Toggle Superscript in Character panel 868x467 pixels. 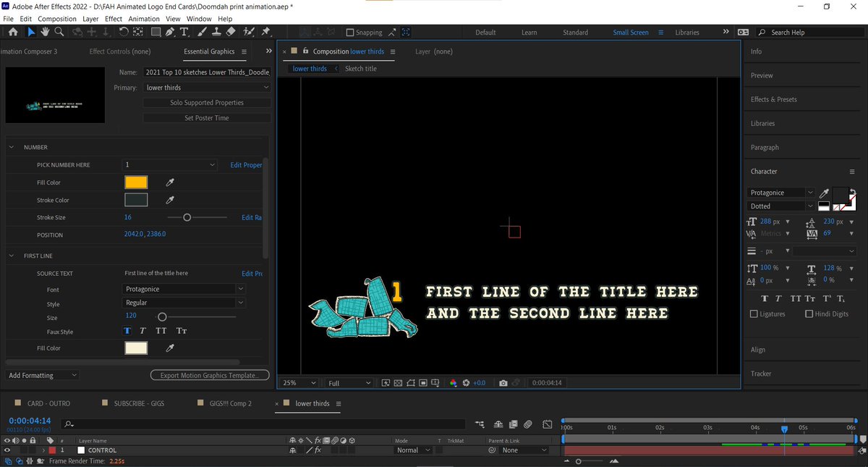[827, 298]
